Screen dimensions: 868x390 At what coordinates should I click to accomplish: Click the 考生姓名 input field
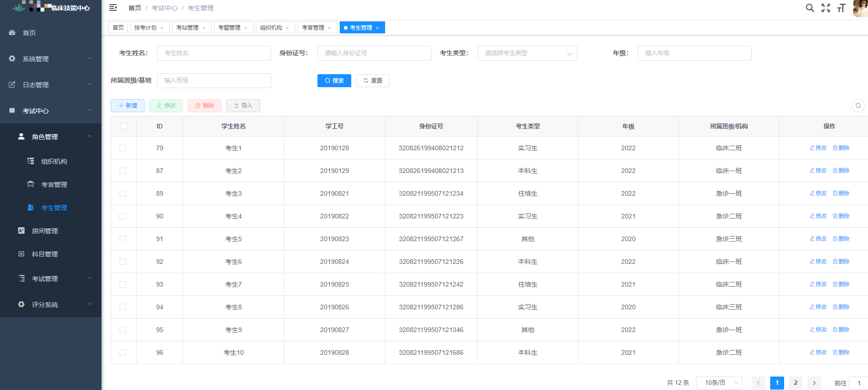214,53
